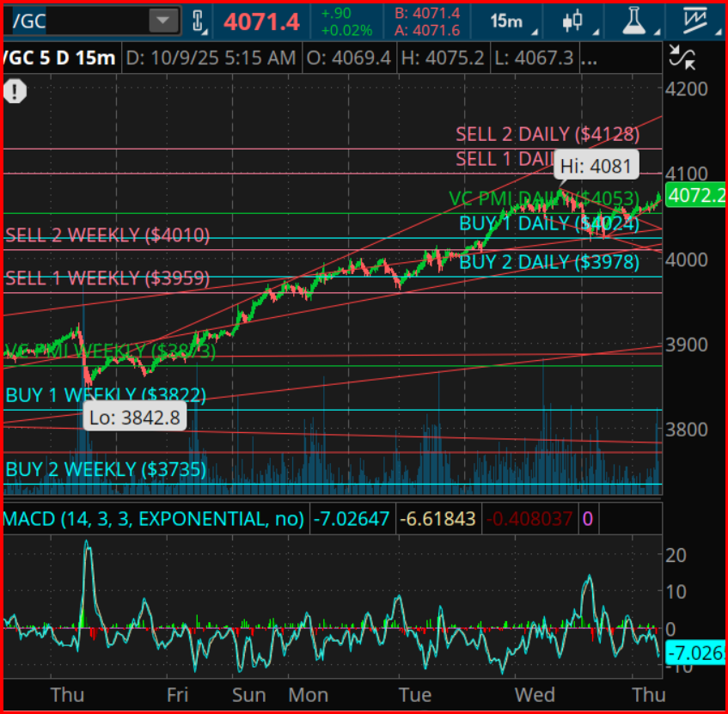Click the green 4072.2 price axis tag

pyautogui.click(x=694, y=196)
